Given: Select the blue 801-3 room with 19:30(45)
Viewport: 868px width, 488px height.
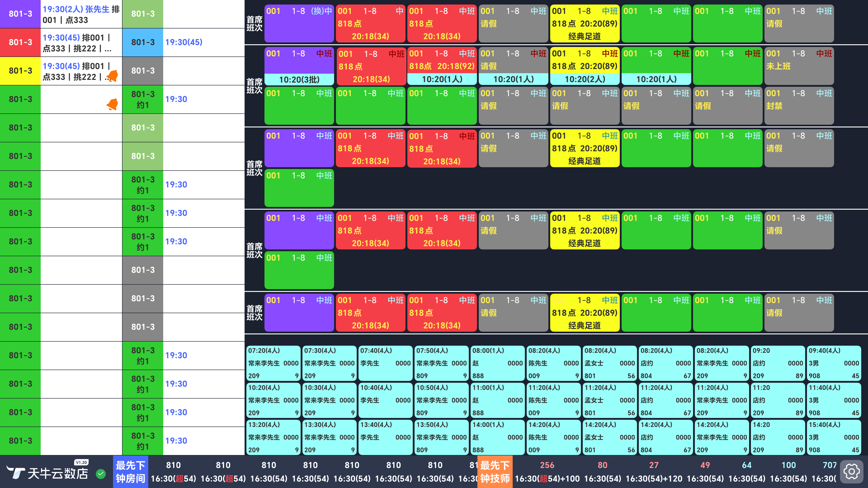Looking at the screenshot, I should click(x=143, y=42).
